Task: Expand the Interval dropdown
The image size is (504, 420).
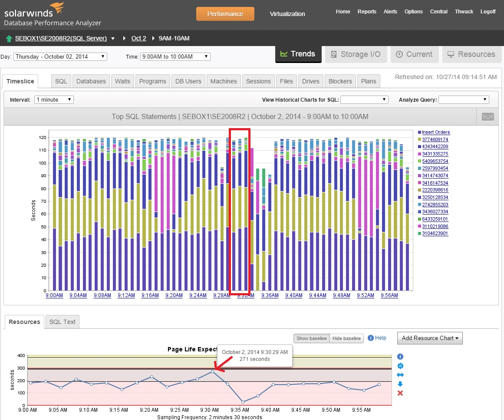Action: pos(54,99)
